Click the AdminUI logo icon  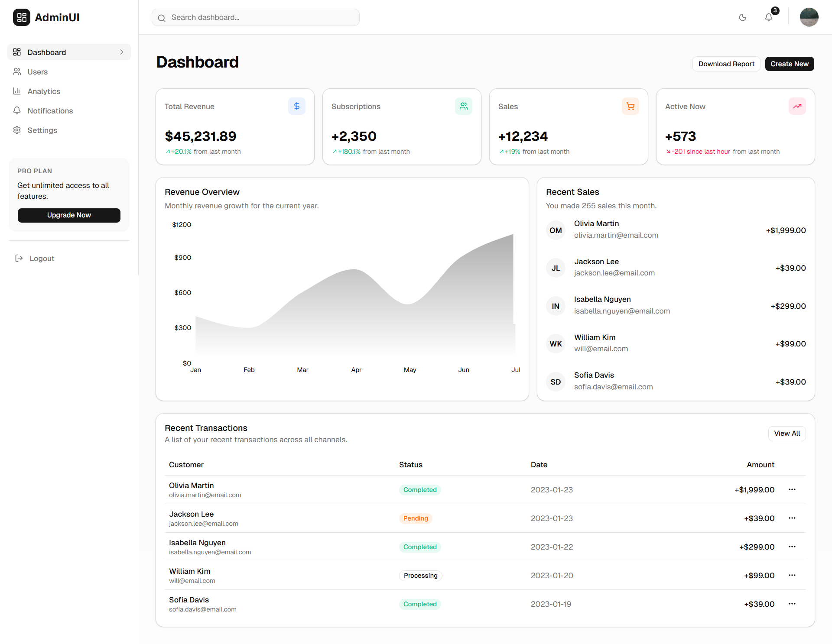[21, 17]
